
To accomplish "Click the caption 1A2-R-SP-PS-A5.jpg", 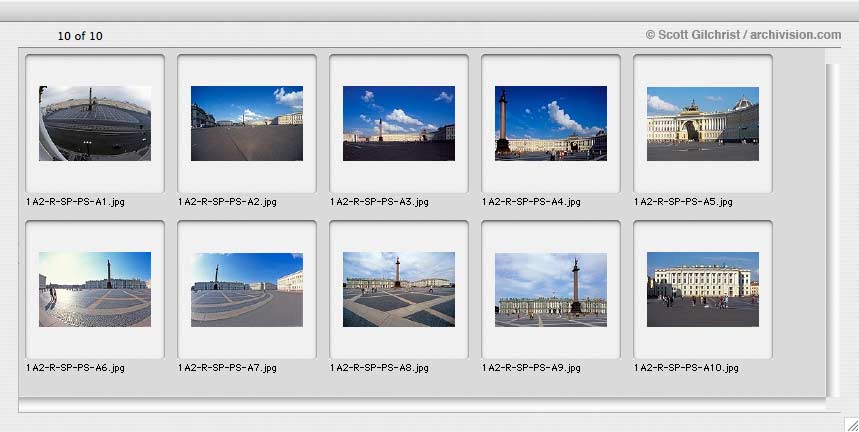I will [x=684, y=202].
